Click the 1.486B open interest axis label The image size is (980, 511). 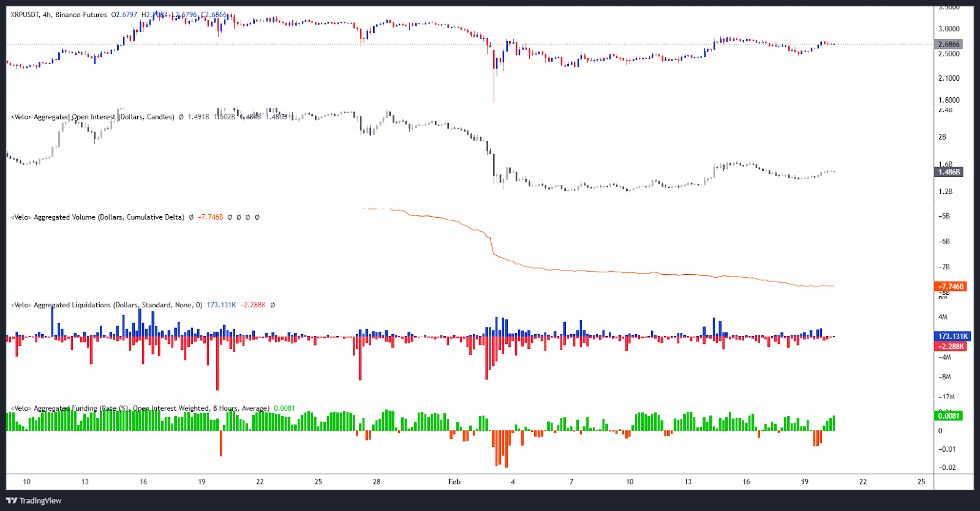(949, 172)
